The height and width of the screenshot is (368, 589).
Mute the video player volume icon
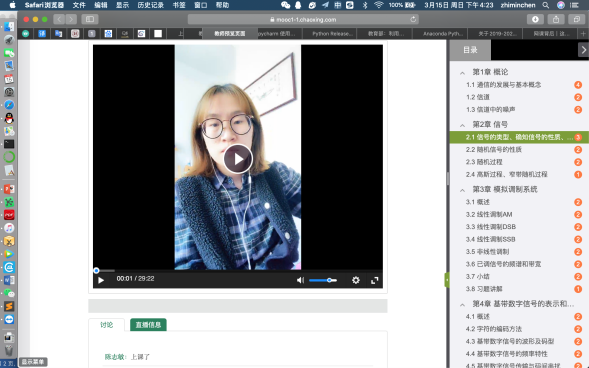(300, 280)
